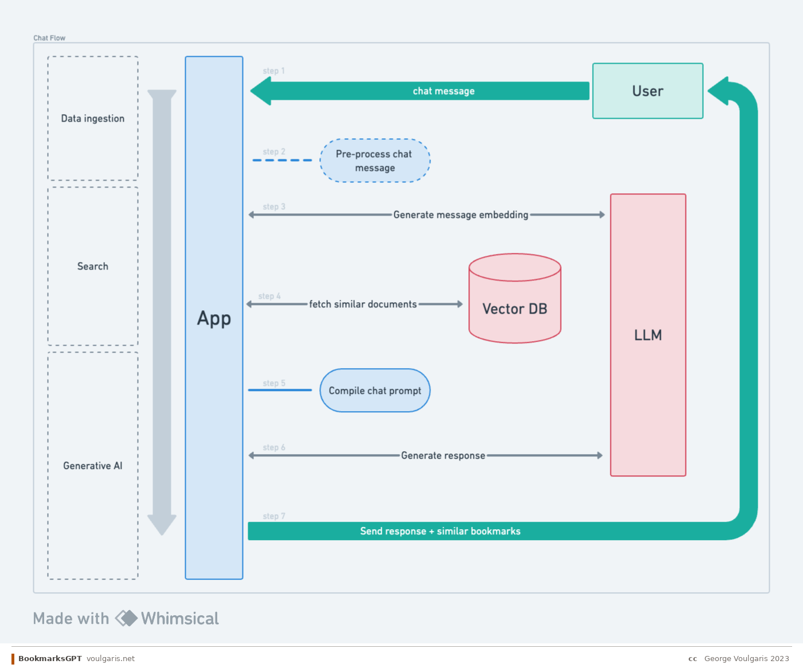Toggle visibility of the Data ingestion phase

(x=92, y=118)
